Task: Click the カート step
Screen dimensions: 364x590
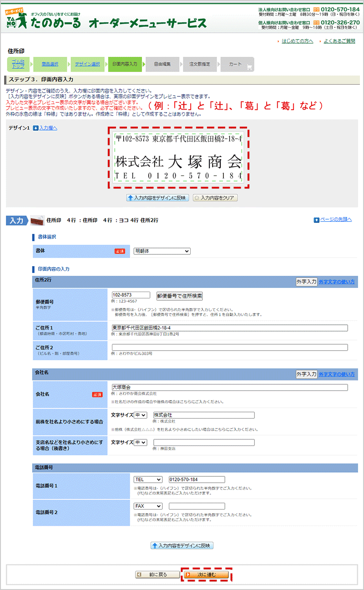Action: [237, 64]
